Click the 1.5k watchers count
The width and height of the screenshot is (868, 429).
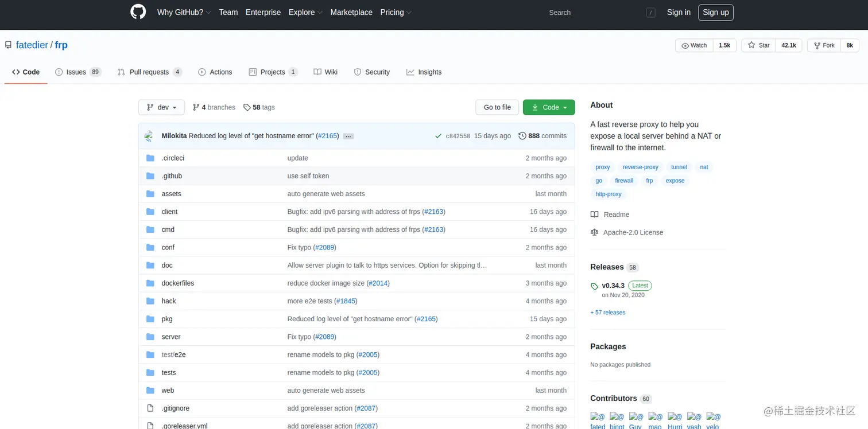pos(724,45)
